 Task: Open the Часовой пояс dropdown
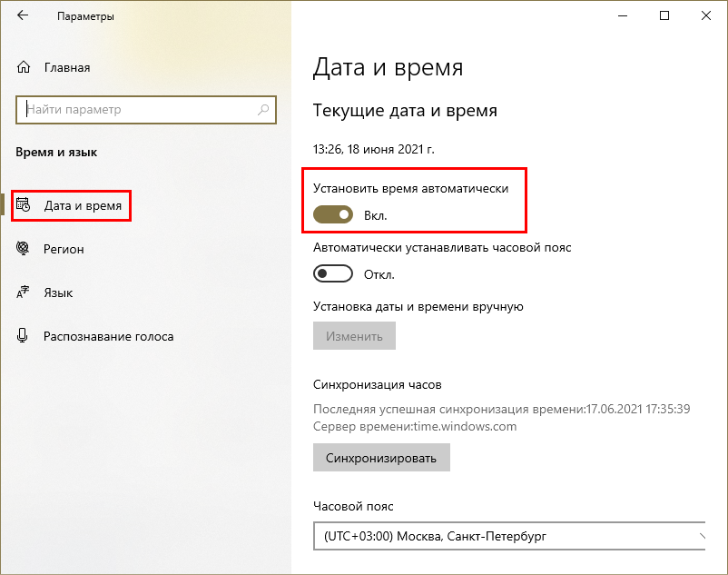tap(508, 536)
